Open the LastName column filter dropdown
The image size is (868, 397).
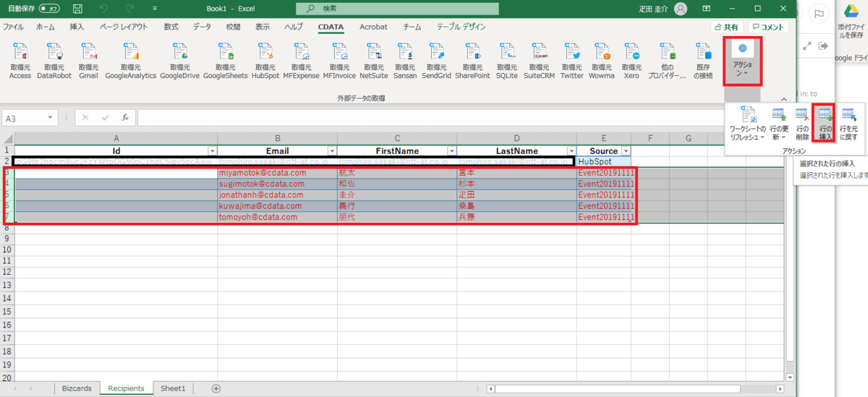pyautogui.click(x=571, y=150)
